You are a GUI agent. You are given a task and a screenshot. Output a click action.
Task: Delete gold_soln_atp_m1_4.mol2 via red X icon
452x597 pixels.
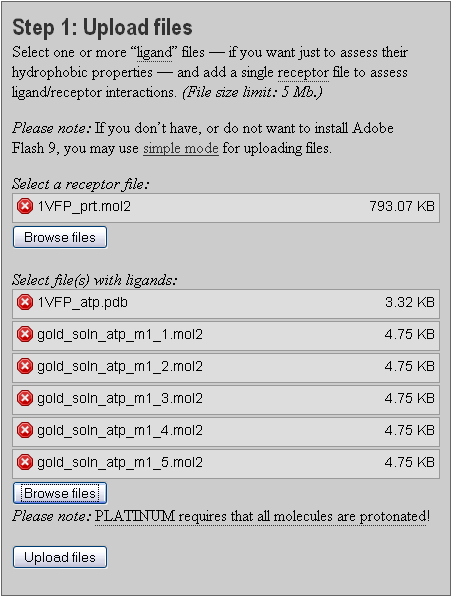[x=25, y=430]
